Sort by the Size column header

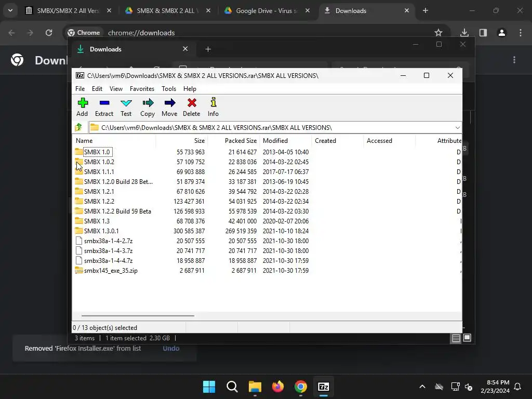click(x=181, y=140)
